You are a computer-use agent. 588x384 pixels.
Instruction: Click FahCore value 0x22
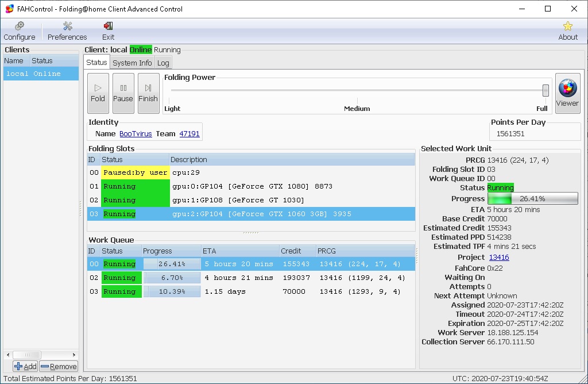click(x=494, y=268)
